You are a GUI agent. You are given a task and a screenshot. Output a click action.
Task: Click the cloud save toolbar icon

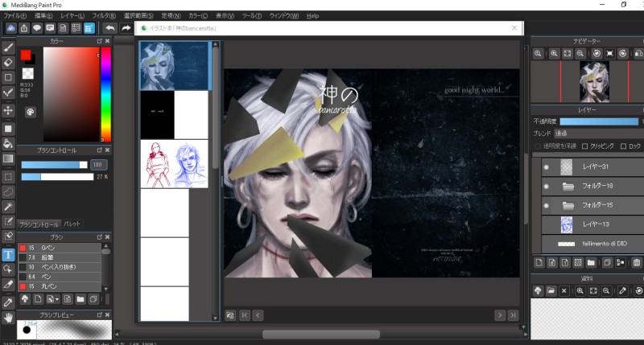pyautogui.click(x=11, y=28)
